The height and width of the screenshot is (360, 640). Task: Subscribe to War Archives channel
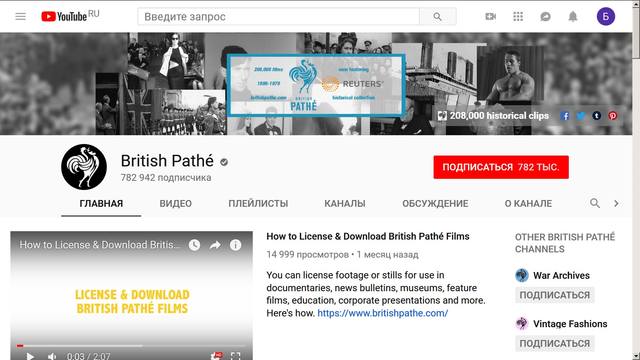coord(555,295)
